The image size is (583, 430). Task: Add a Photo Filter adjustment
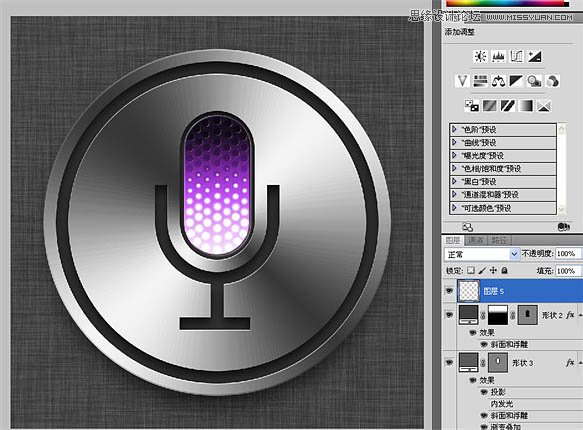pyautogui.click(x=534, y=81)
